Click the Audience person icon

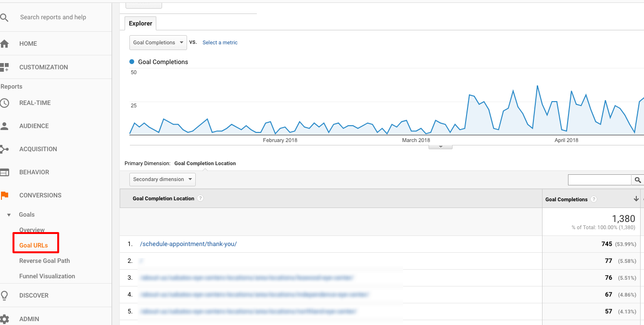pos(4,126)
